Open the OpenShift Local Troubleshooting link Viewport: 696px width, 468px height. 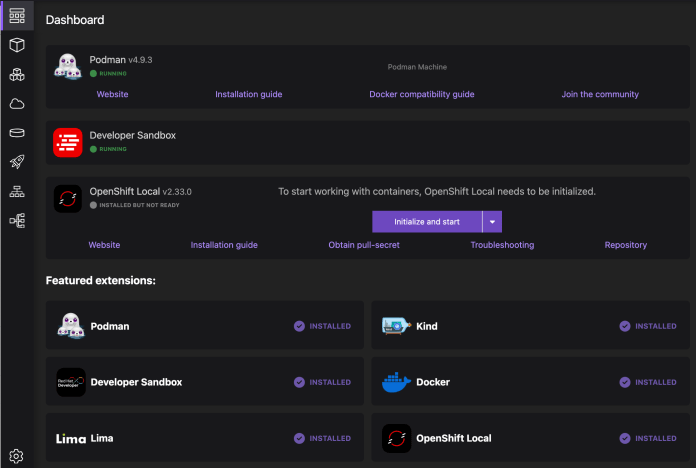pyautogui.click(x=502, y=244)
